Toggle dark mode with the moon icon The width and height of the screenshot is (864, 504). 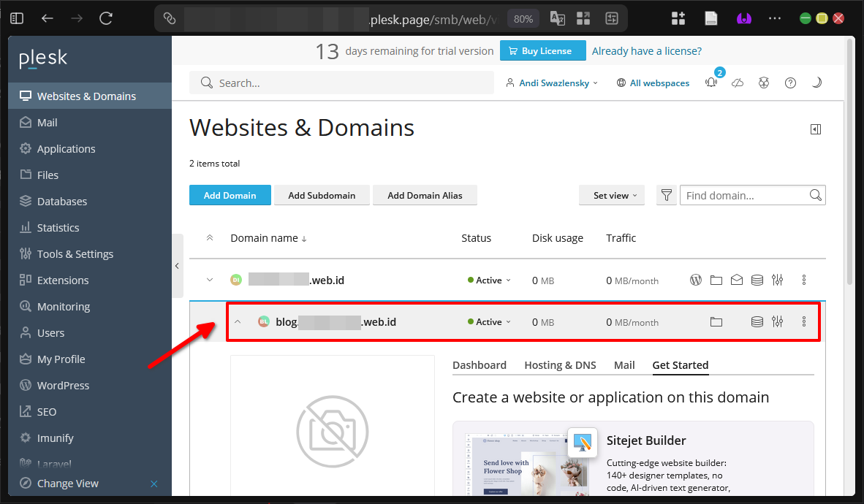(x=816, y=83)
